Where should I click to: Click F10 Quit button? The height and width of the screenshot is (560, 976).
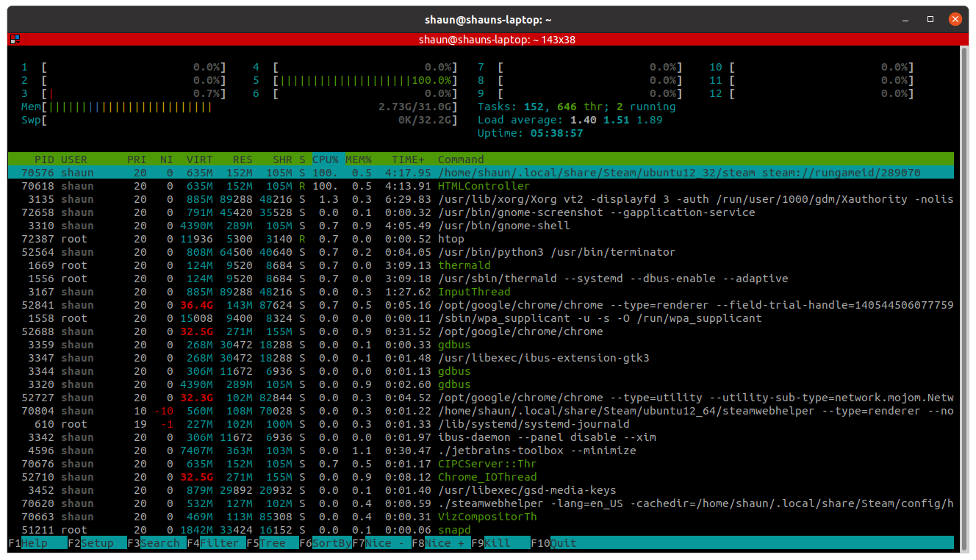pyautogui.click(x=553, y=543)
